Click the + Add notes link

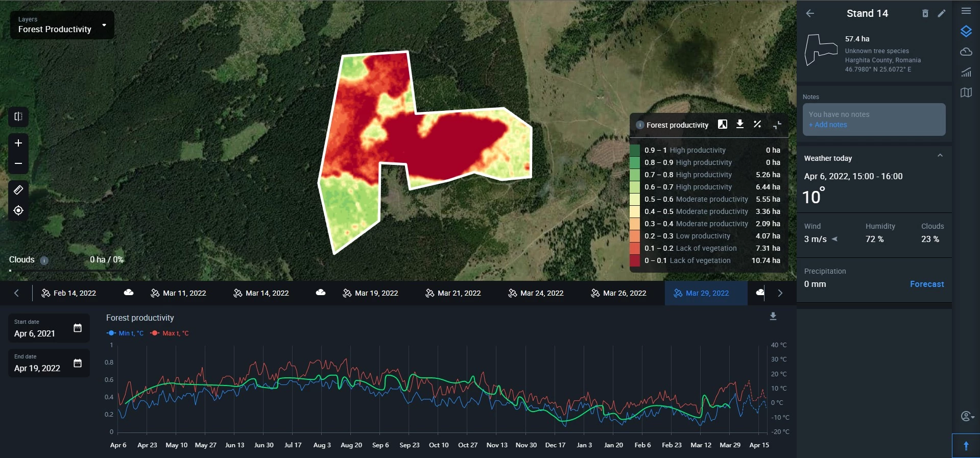pos(827,125)
